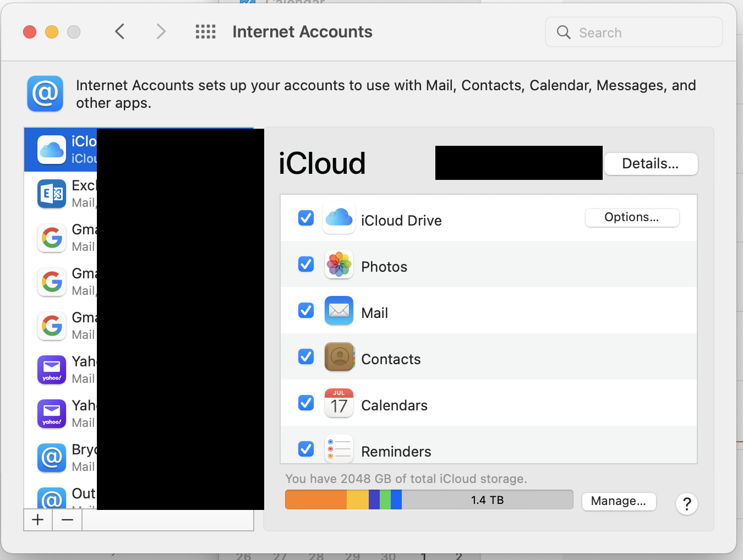Disable the Contacts checkbox
Screen dimensions: 743x560
(x=306, y=357)
